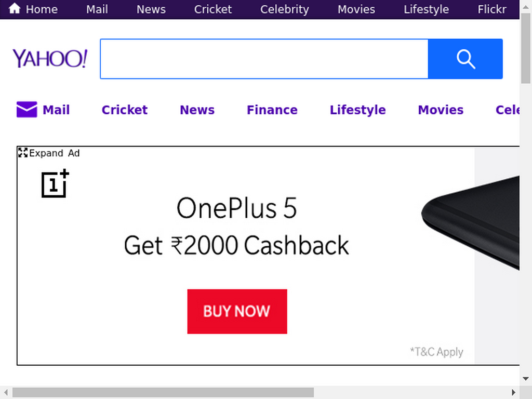Click the vertical scrollbar up arrow
Viewport: 532px width, 399px height.
pyautogui.click(x=526, y=7)
